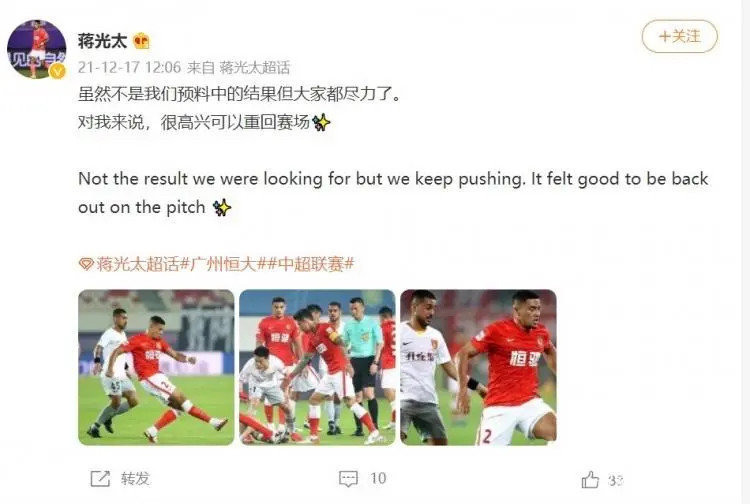Open the super topic diamond icon
Screen dimensions: 750x504
coord(86,264)
